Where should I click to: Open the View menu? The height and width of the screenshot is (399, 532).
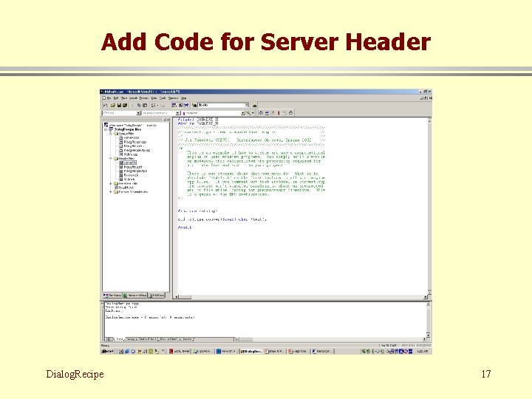pos(124,98)
